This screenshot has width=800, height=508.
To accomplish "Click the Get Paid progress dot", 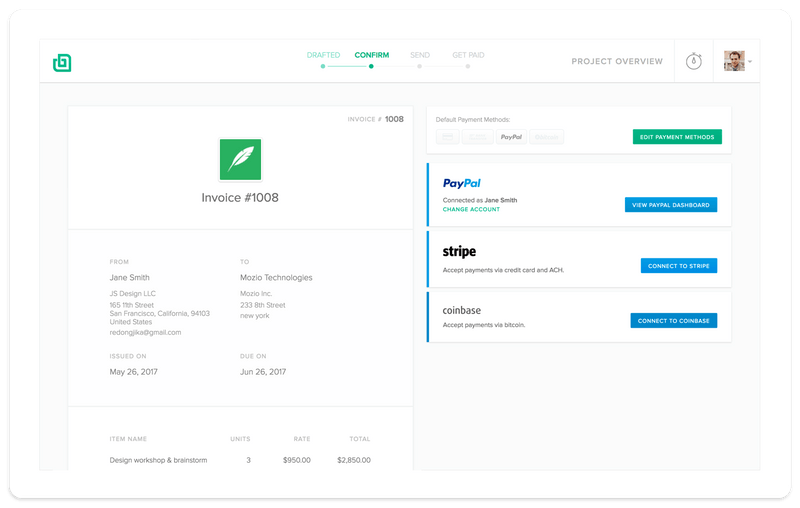I will pyautogui.click(x=468, y=66).
